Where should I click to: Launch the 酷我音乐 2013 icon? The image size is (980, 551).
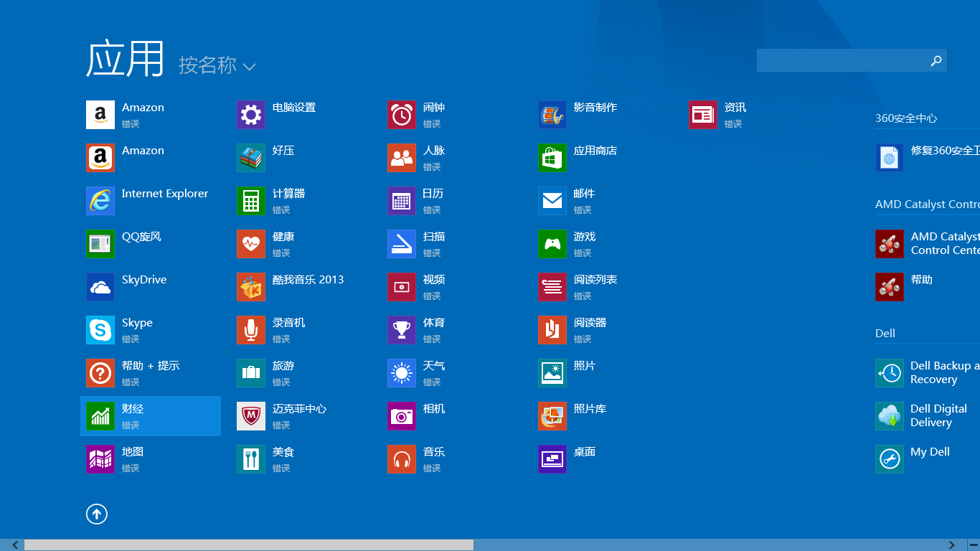(x=251, y=287)
